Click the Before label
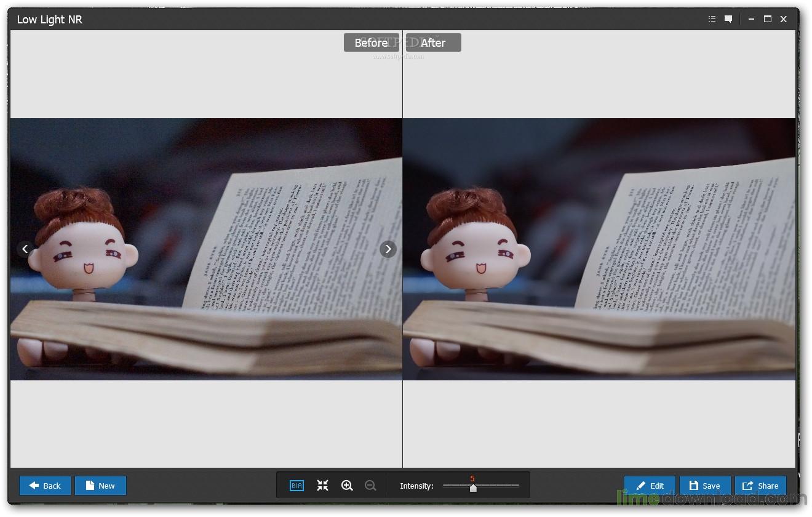The height and width of the screenshot is (517, 812). pos(372,42)
